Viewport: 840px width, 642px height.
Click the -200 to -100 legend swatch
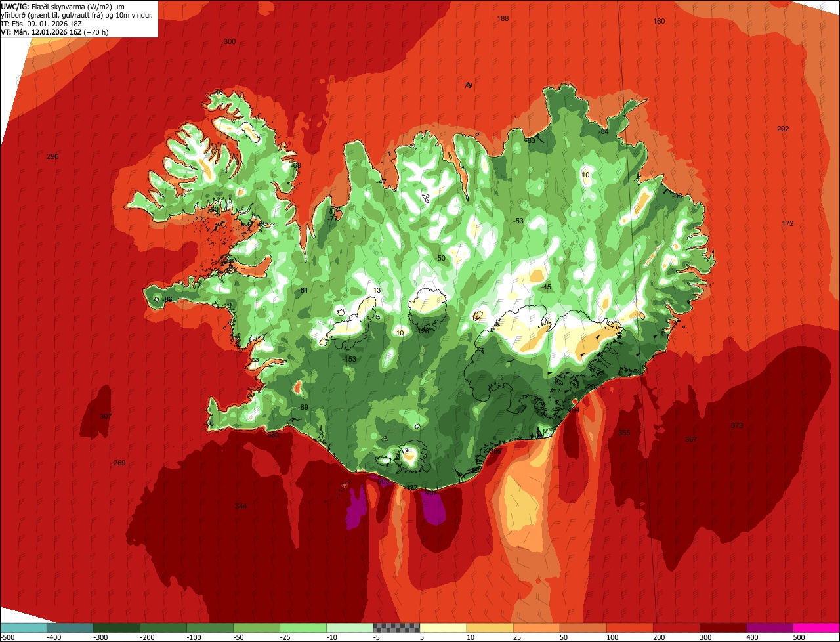pyautogui.click(x=163, y=628)
